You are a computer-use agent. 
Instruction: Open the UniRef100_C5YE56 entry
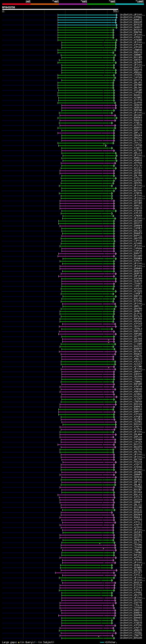click(x=131, y=75)
